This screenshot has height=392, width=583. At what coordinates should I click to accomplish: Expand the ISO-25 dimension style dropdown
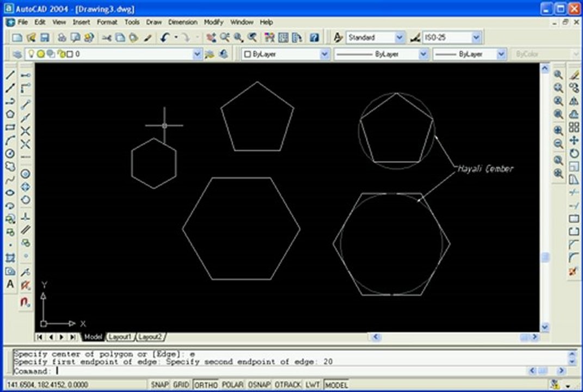[x=476, y=38]
